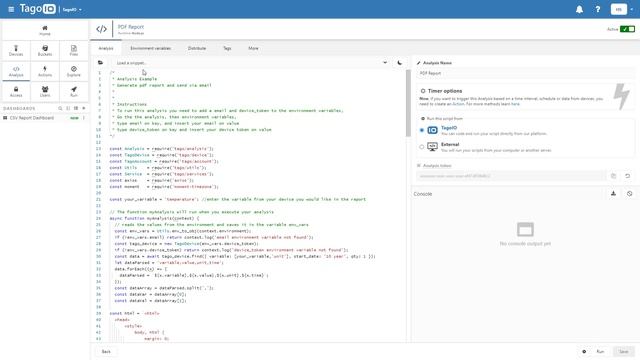The width and height of the screenshot is (640, 360).
Task: Click the Timer options heading
Action: [x=445, y=91]
